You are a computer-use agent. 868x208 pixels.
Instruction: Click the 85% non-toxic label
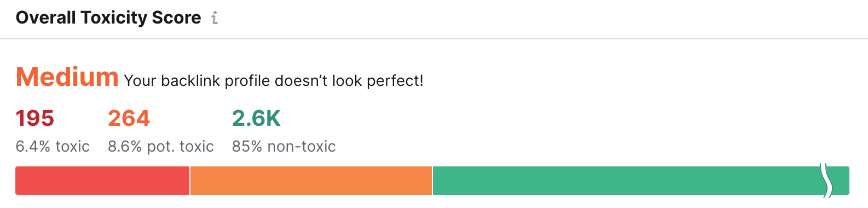click(284, 146)
